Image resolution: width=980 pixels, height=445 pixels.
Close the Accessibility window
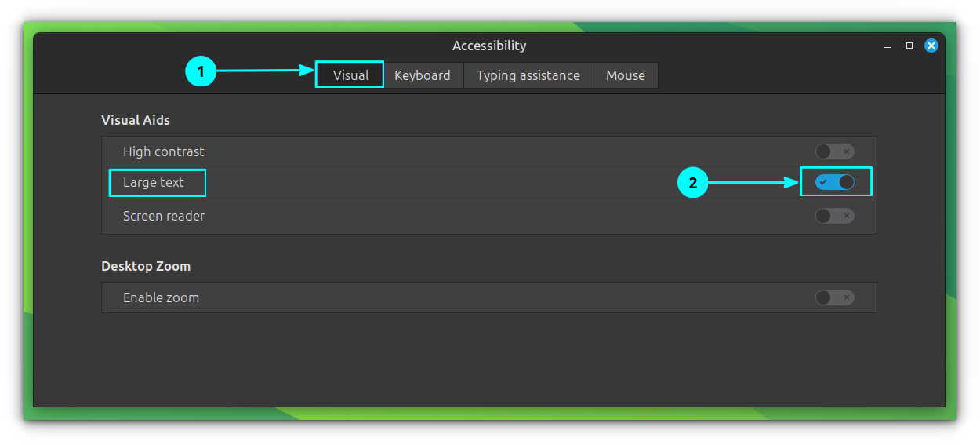coord(931,46)
